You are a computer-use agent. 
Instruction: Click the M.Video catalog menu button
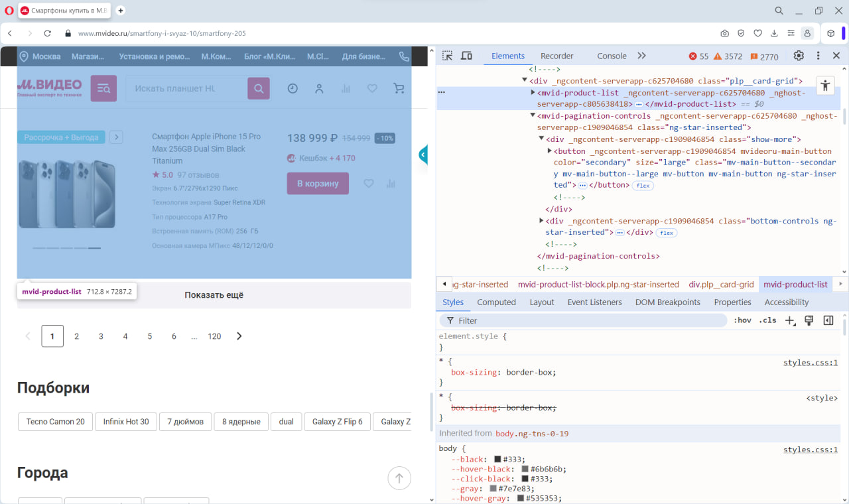point(103,88)
